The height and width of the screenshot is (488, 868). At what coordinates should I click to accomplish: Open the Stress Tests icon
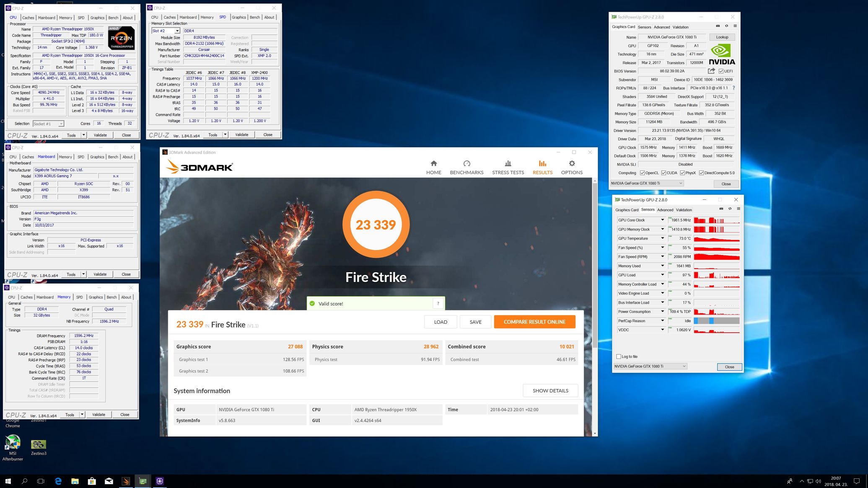[508, 164]
